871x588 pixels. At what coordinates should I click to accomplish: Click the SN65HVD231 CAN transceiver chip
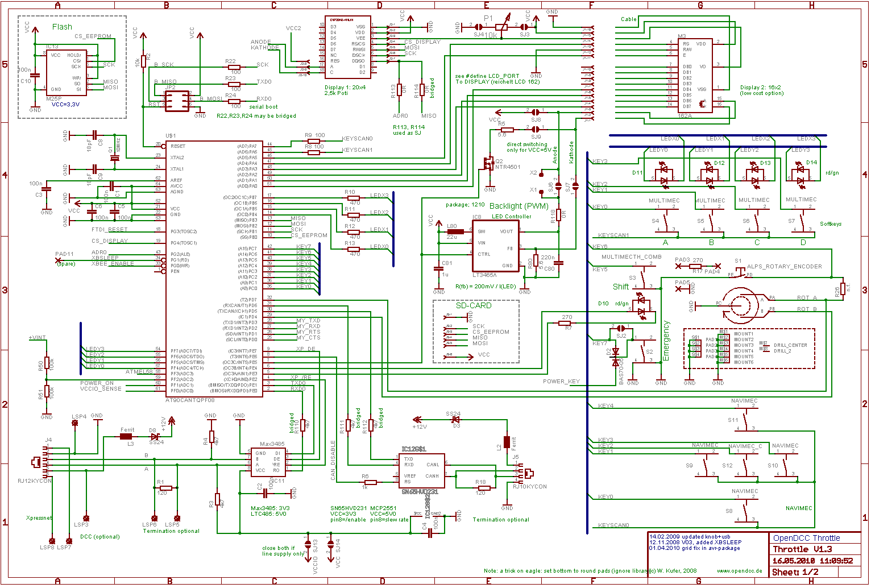[421, 470]
